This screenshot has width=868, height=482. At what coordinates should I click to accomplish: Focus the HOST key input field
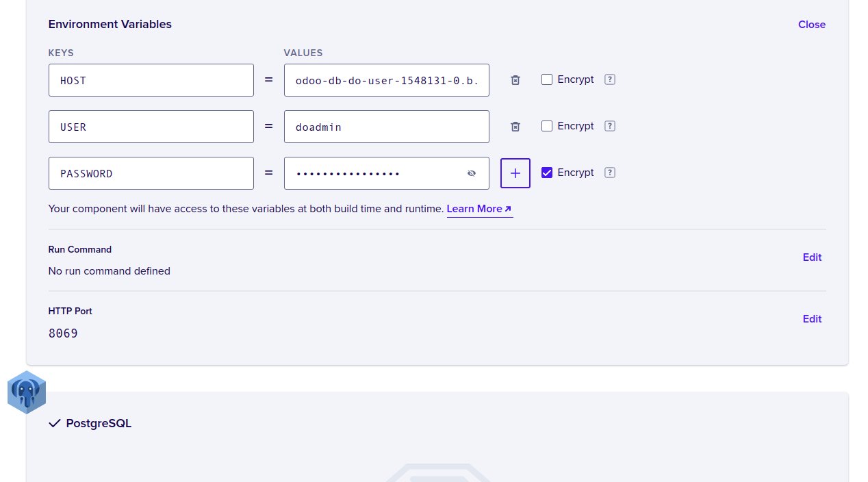pyautogui.click(x=151, y=80)
